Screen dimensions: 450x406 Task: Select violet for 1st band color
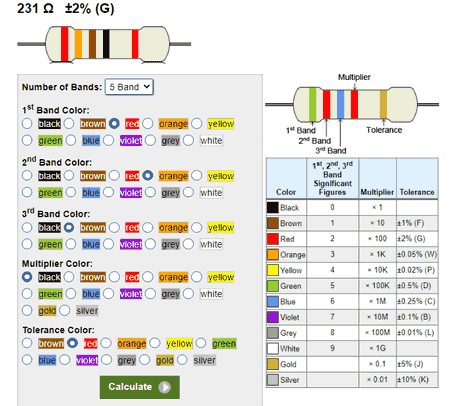click(x=108, y=140)
